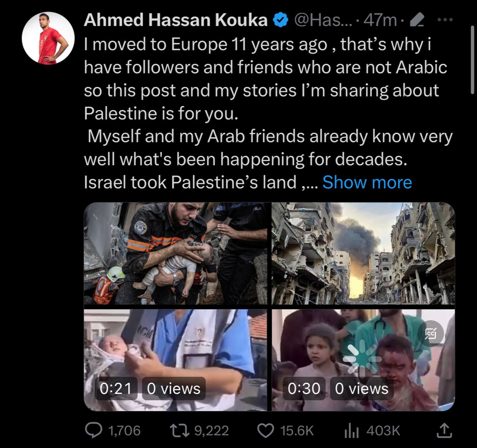The height and width of the screenshot is (448, 477).
Task: Open photo of rescuer holding a baby
Action: 175,253
